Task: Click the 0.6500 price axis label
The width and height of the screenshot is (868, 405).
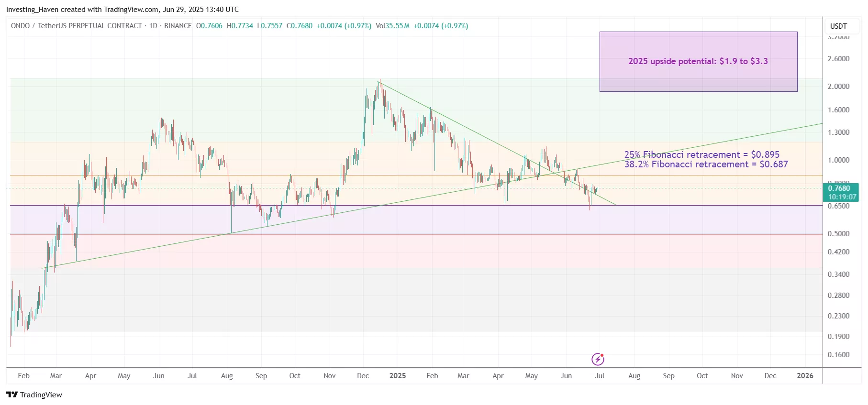Action: 838,206
